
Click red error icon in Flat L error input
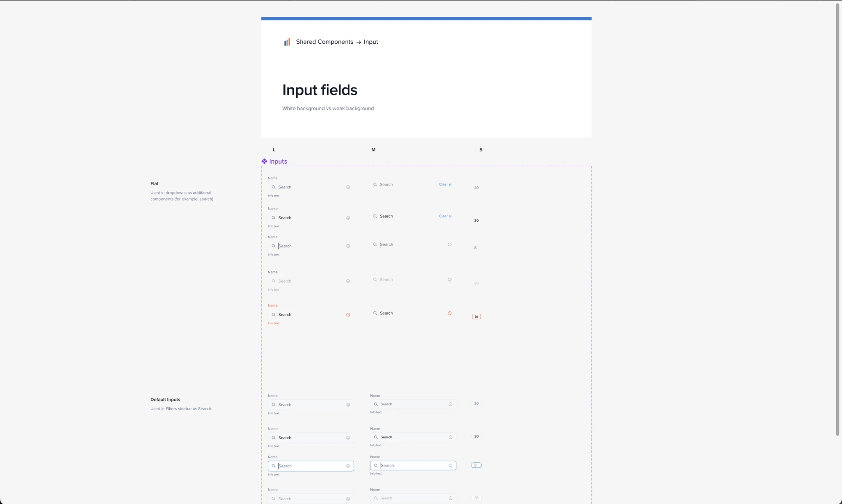[x=348, y=315]
